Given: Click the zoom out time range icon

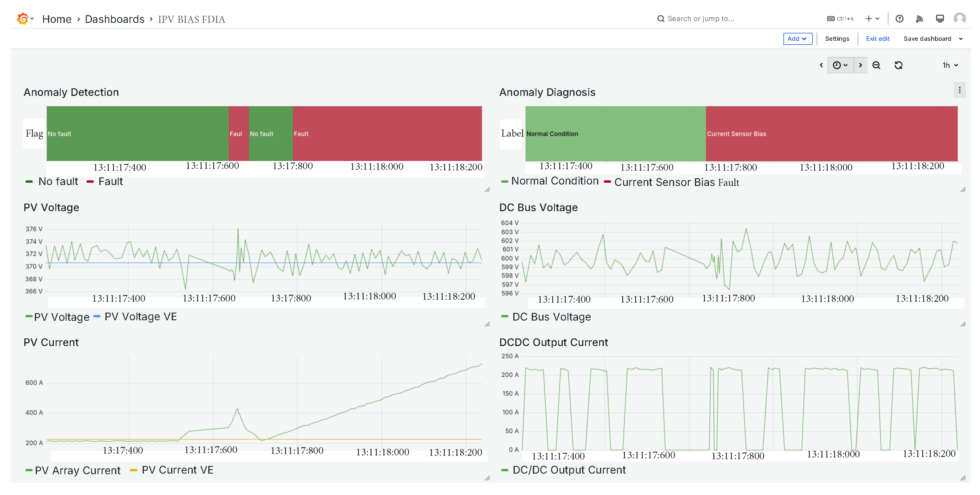Looking at the screenshot, I should pyautogui.click(x=876, y=65).
